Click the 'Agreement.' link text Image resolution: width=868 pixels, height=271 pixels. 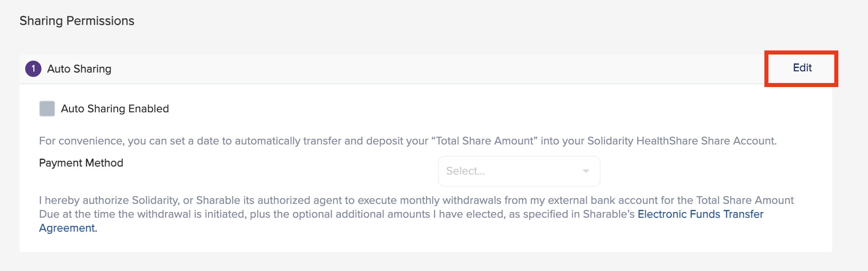pyautogui.click(x=68, y=228)
